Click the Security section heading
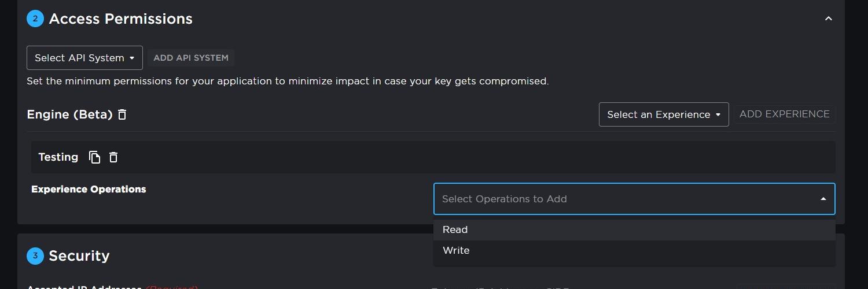The width and height of the screenshot is (868, 289). pos(79,255)
